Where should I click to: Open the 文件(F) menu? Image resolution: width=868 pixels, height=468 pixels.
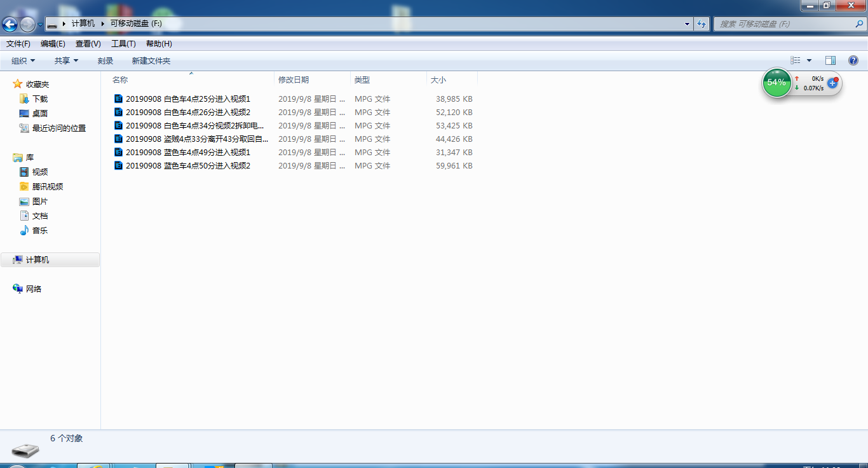[18, 44]
